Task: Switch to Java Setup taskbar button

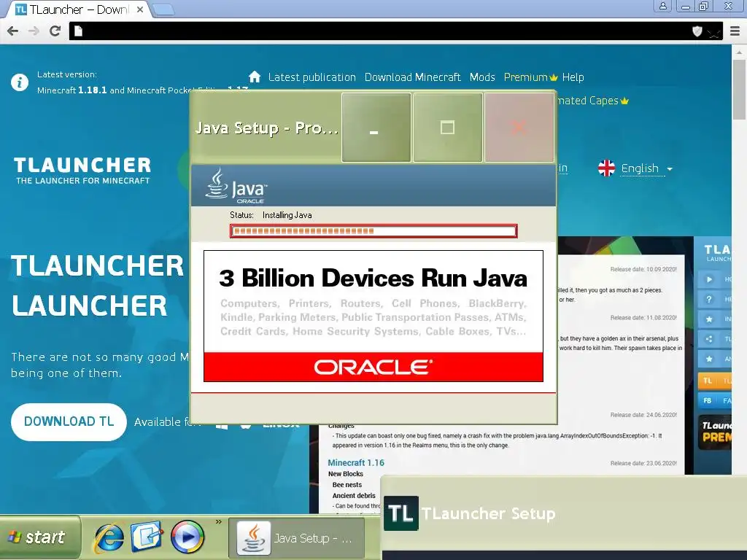Action: (x=297, y=538)
